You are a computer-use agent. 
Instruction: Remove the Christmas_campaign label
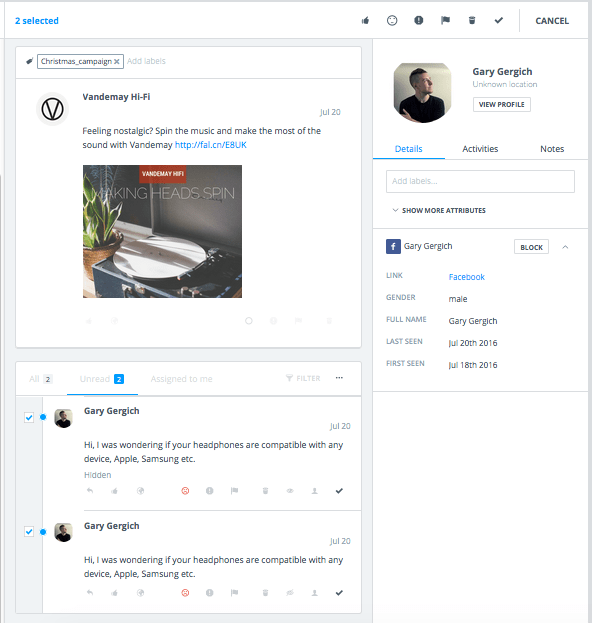(x=116, y=62)
